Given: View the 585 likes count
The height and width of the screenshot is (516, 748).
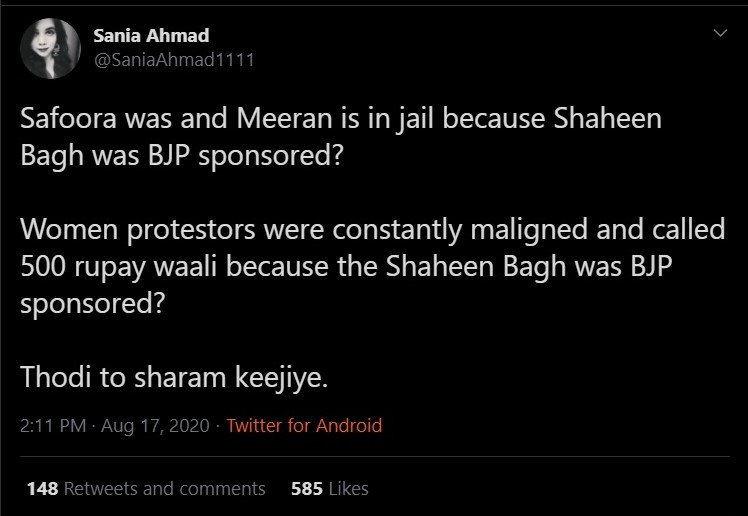Looking at the screenshot, I should click(305, 489).
